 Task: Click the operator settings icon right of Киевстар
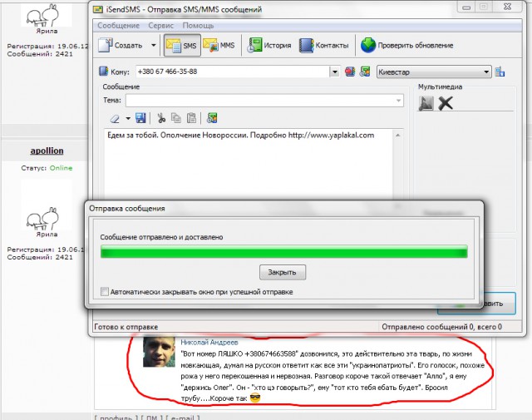(x=500, y=72)
